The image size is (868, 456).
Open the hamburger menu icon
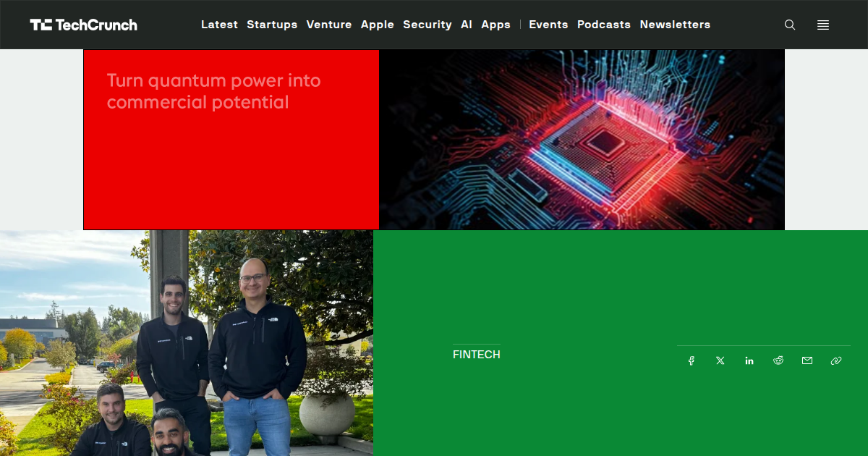pyautogui.click(x=823, y=25)
